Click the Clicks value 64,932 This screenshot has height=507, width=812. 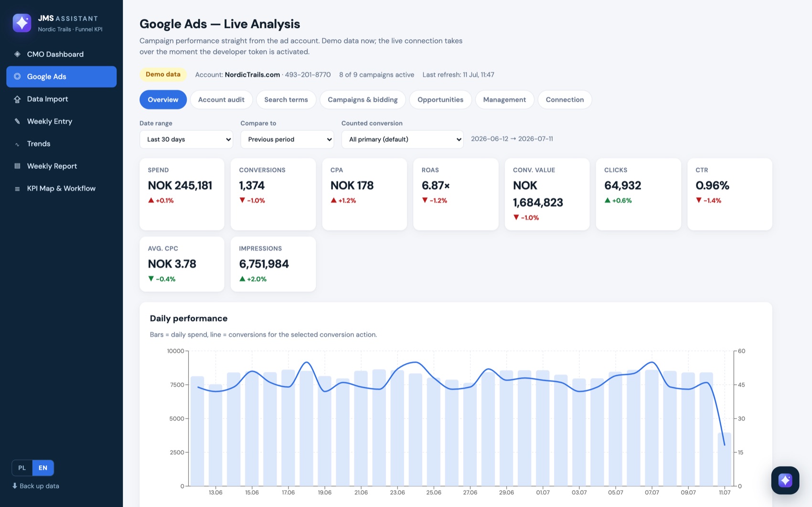pyautogui.click(x=623, y=185)
